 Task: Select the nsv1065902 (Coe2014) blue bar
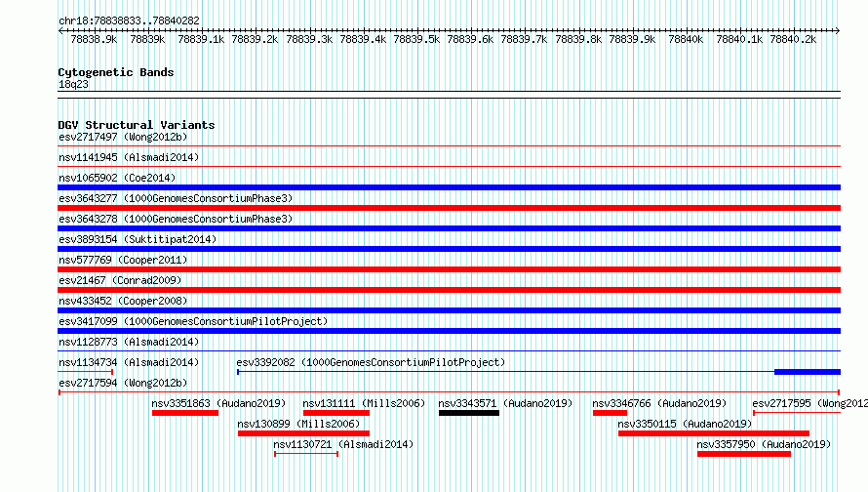[x=449, y=187]
